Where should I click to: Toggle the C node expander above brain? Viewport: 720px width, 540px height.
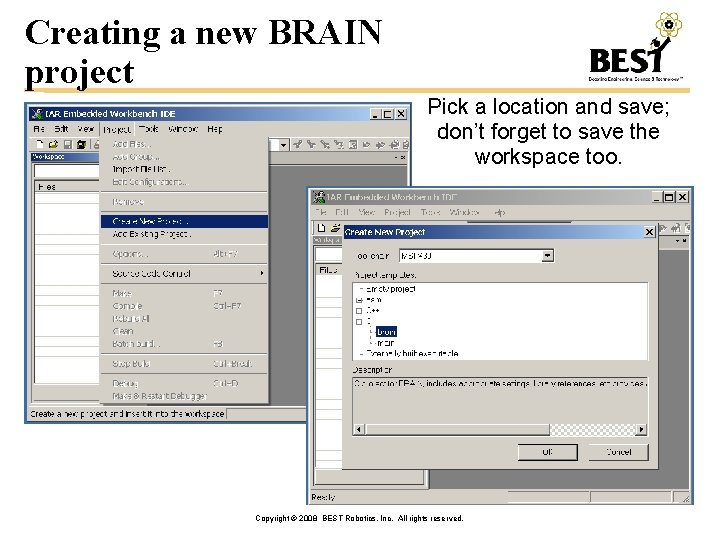pyautogui.click(x=359, y=322)
